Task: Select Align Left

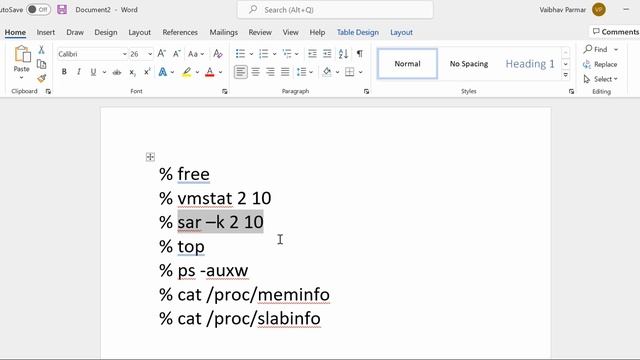Action: pyautogui.click(x=241, y=72)
